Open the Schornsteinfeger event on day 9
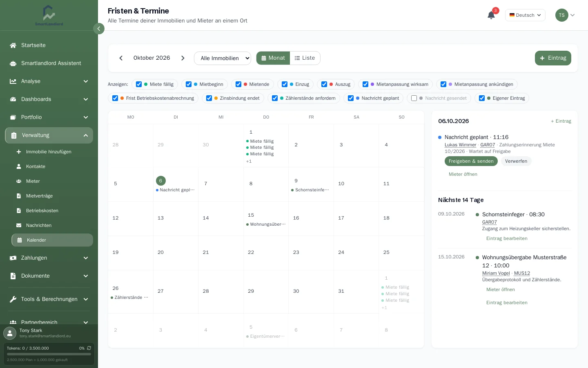Screen dimensions: 588x368 pyautogui.click(x=310, y=190)
